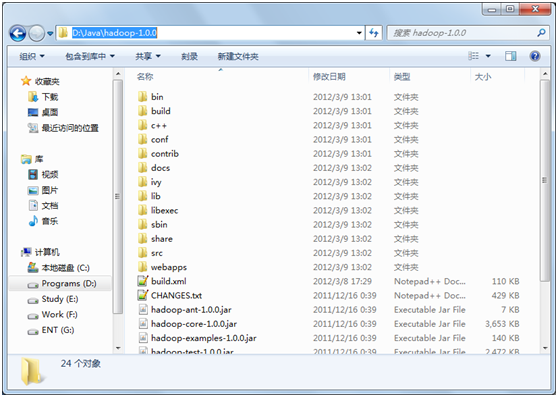The image size is (558, 397).
Task: Select the webapps folder icon
Action: click(142, 267)
